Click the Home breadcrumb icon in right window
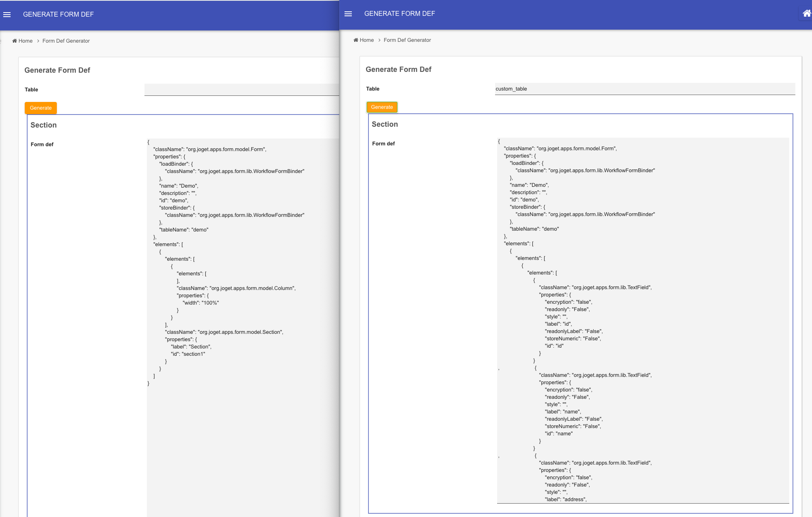The image size is (812, 517). pyautogui.click(x=356, y=40)
